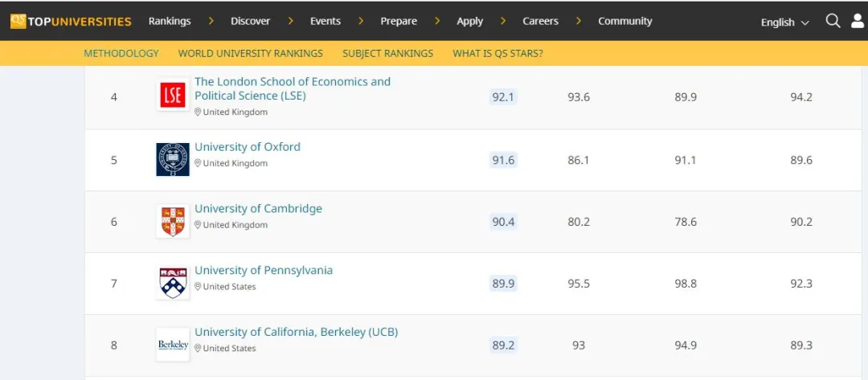Expand the chevron after Careers
The height and width of the screenshot is (380, 868).
pos(579,21)
